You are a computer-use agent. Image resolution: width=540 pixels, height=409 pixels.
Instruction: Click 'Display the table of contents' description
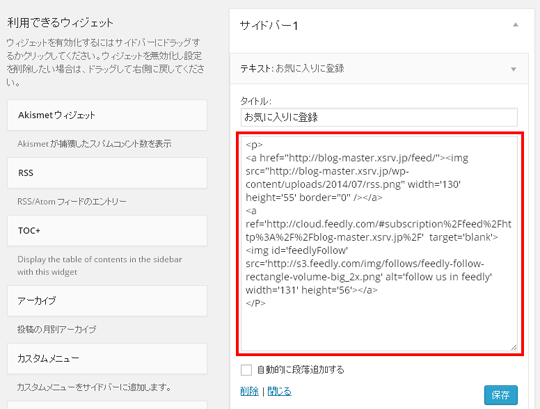[x=100, y=265]
